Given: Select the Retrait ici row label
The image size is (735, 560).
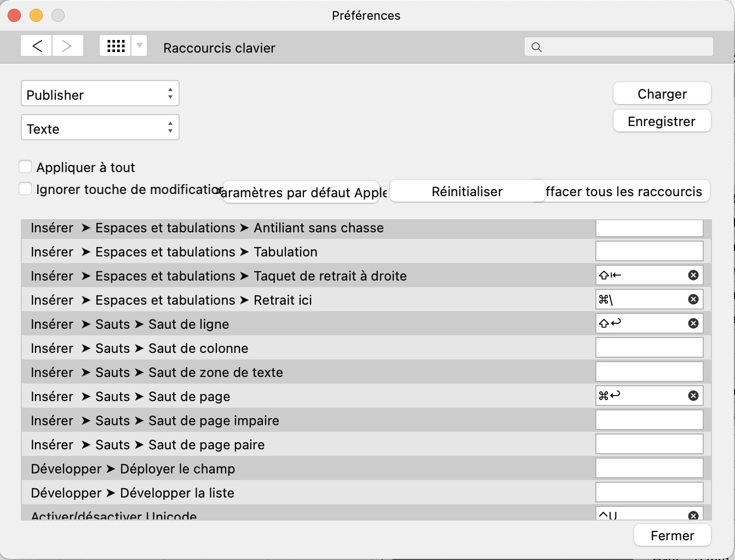Looking at the screenshot, I should (x=171, y=300).
